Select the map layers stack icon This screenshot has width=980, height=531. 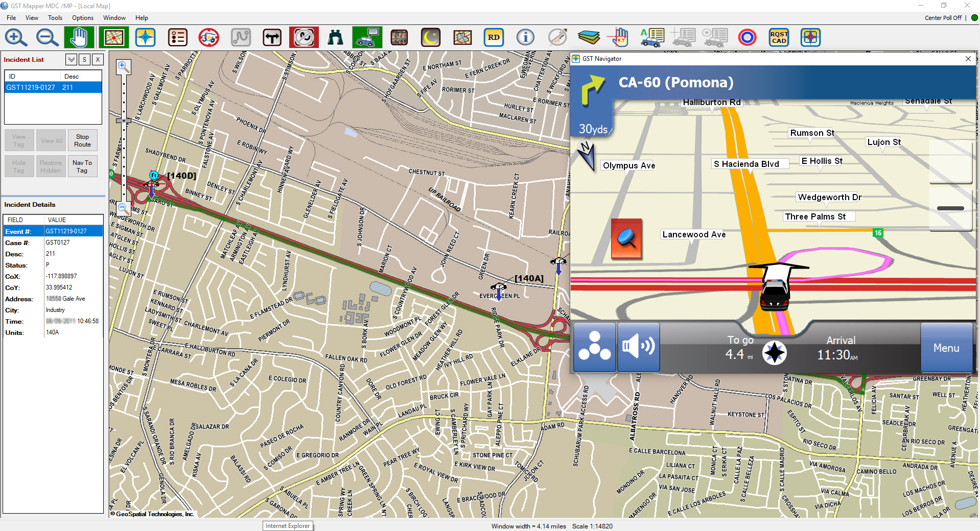click(x=589, y=37)
